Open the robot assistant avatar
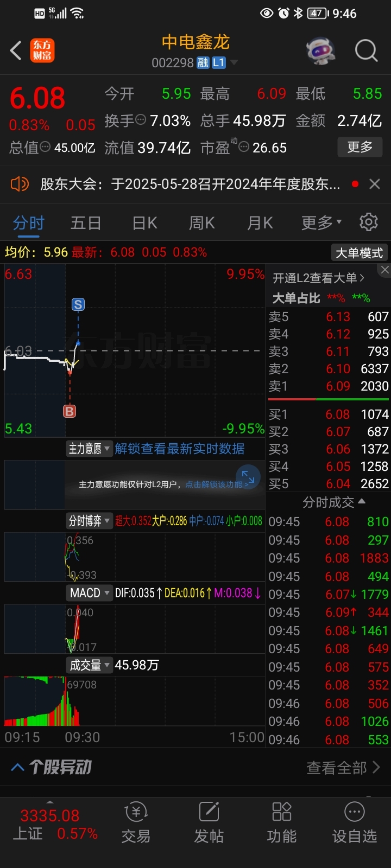This screenshot has width=391, height=868. [320, 51]
